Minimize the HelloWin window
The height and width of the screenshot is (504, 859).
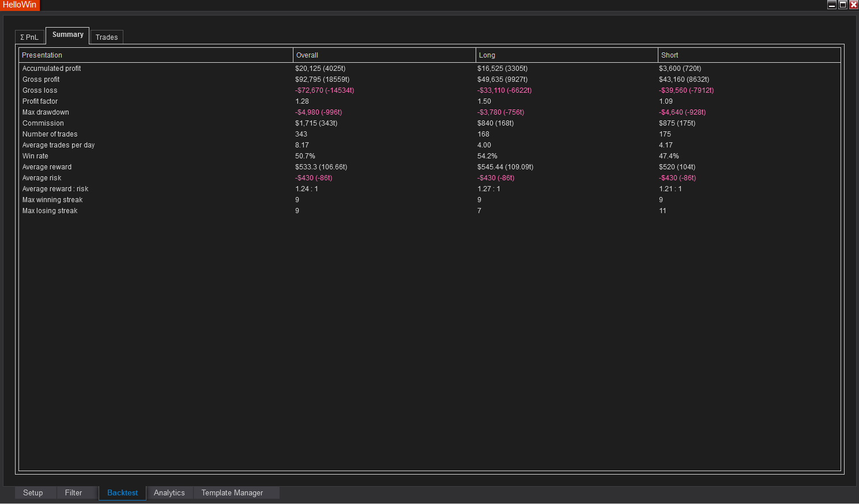coord(832,5)
